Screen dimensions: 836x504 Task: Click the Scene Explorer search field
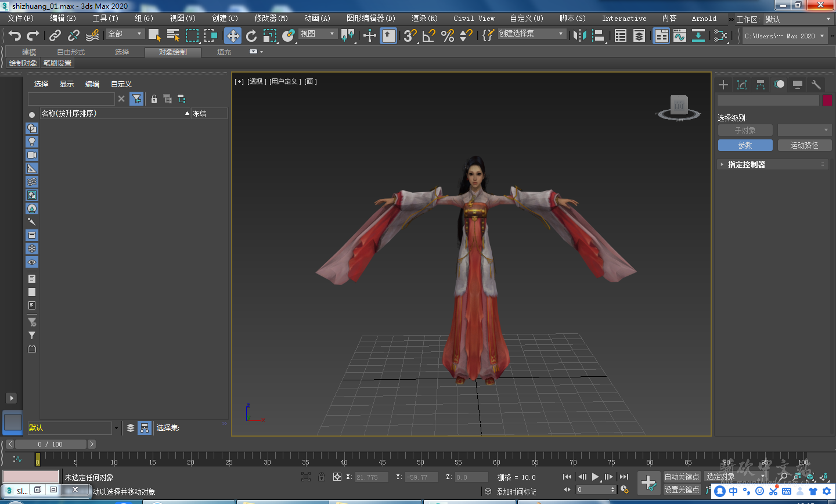71,99
